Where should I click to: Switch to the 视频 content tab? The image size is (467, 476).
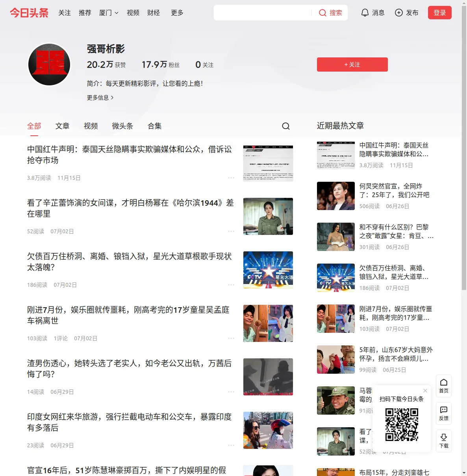(91, 126)
